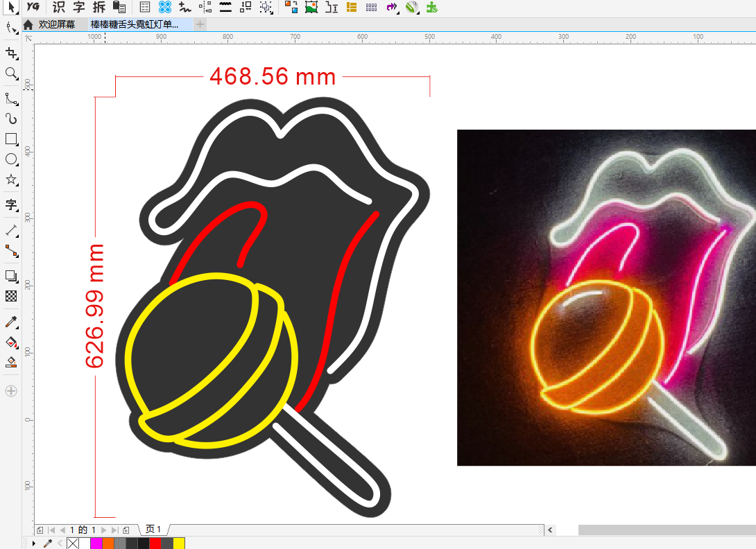Pick the Parallel Dimension tool
The width and height of the screenshot is (756, 549).
click(11, 230)
